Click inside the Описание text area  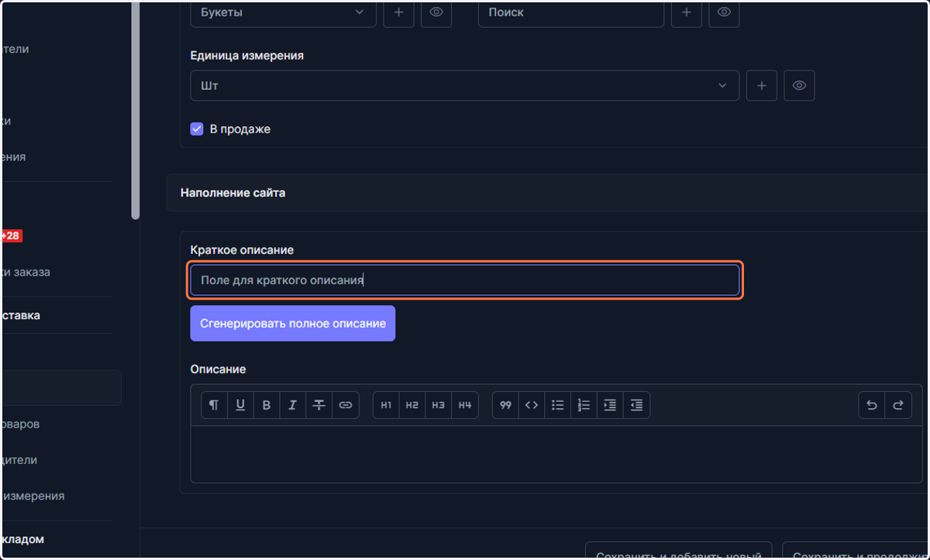[x=556, y=454]
